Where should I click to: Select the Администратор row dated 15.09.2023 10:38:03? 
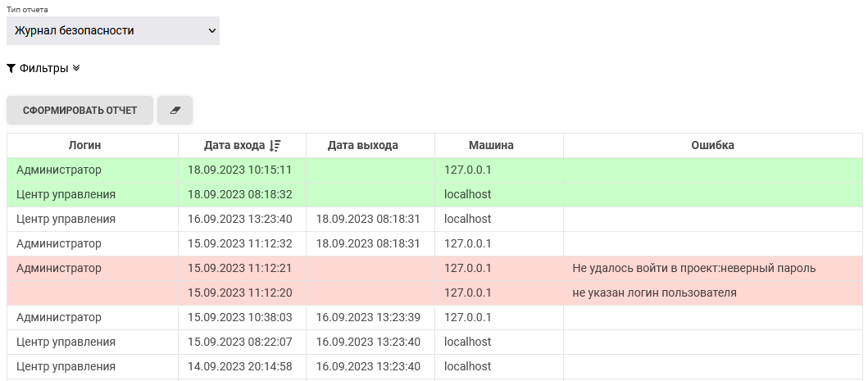(59, 317)
